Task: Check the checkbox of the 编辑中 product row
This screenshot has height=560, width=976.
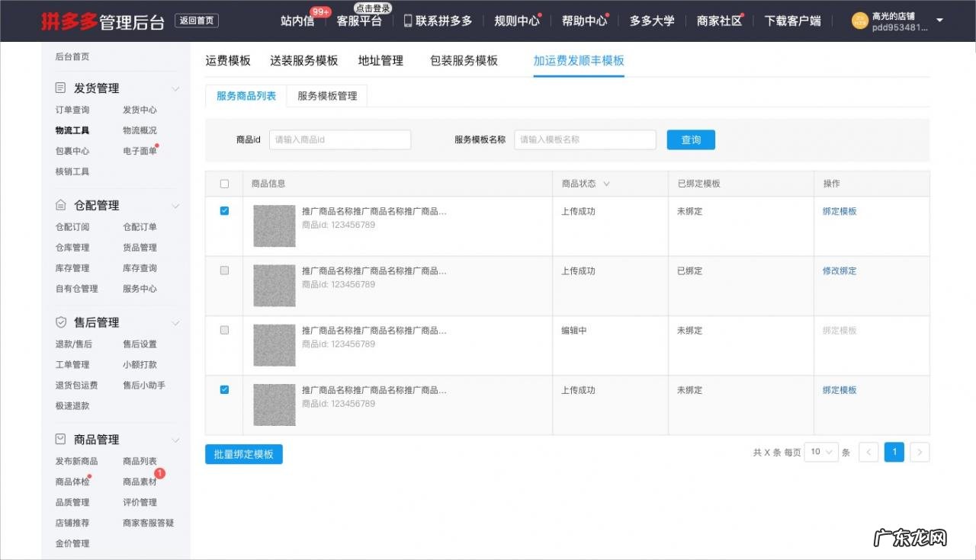Action: (x=223, y=329)
